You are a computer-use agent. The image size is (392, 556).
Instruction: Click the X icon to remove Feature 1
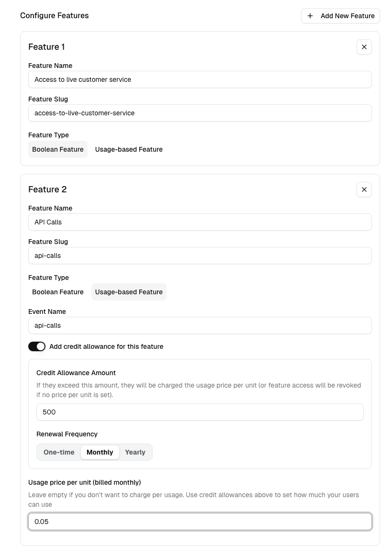(364, 47)
